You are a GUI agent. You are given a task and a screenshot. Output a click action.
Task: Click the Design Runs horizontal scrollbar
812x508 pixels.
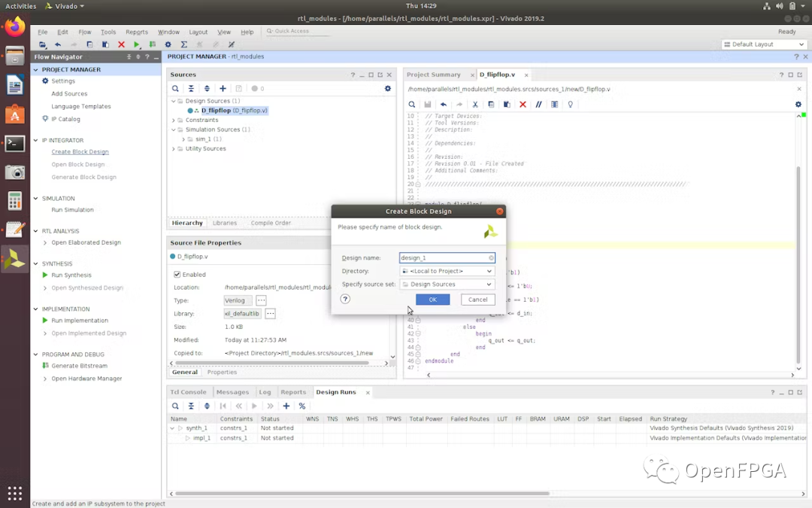(x=361, y=494)
